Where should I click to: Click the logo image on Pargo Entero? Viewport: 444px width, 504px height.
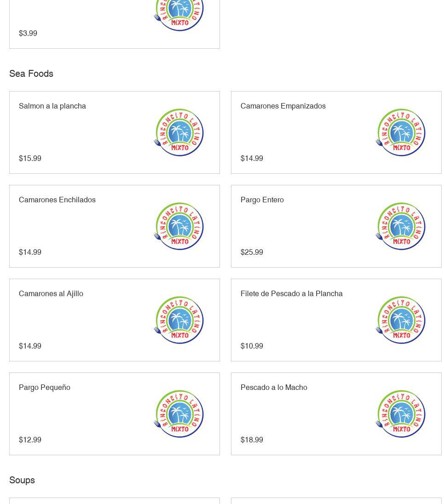400,226
